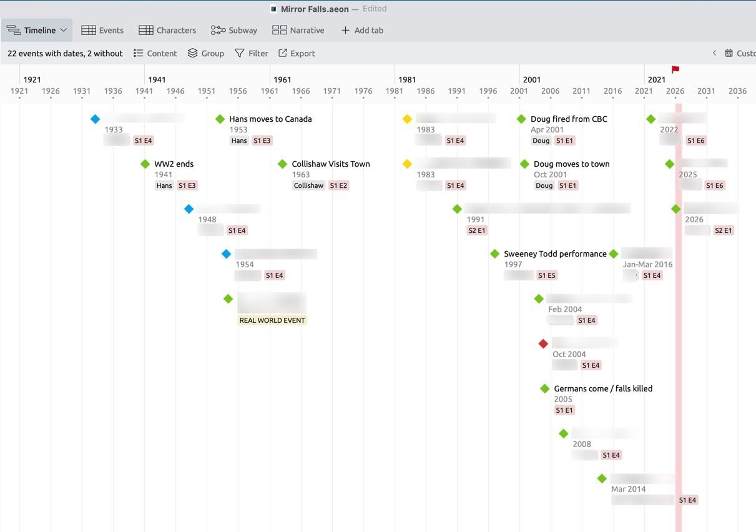Image resolution: width=756 pixels, height=532 pixels.
Task: Select the red diamond event Oct 2004
Action: [543, 343]
